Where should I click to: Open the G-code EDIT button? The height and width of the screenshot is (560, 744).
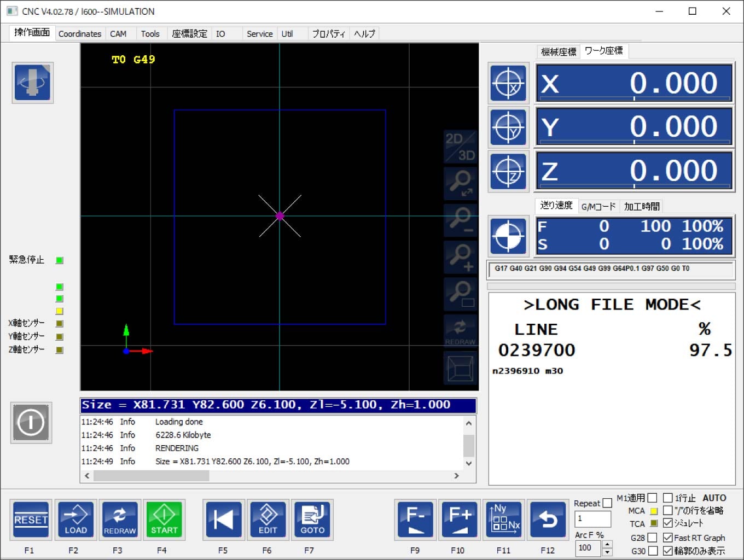pyautogui.click(x=268, y=520)
